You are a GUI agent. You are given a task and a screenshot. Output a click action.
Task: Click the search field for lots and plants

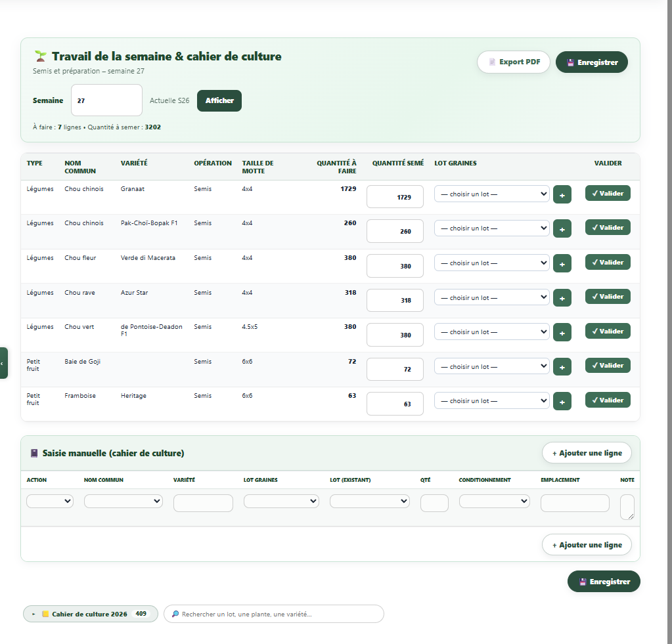point(273,614)
